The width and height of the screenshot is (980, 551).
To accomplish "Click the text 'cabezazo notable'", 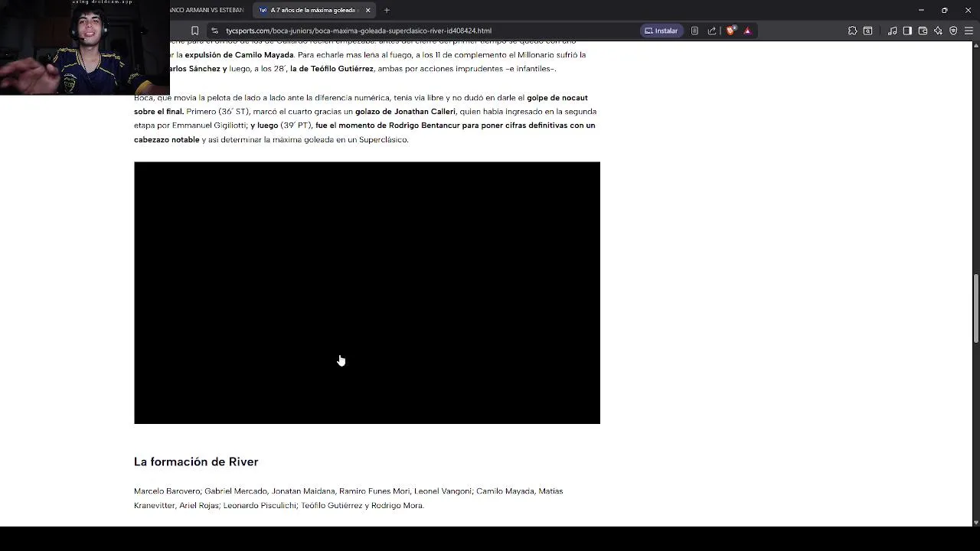I will [x=166, y=140].
